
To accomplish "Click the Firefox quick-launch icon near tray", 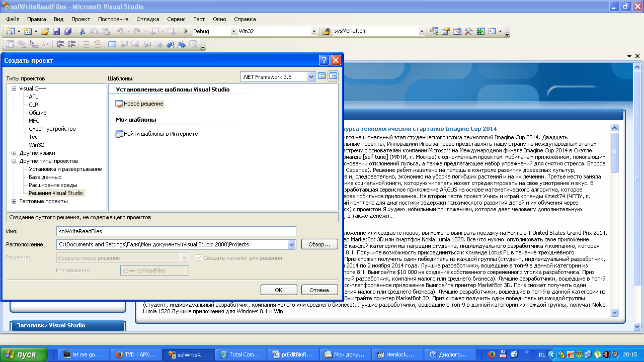I will point(492,354).
